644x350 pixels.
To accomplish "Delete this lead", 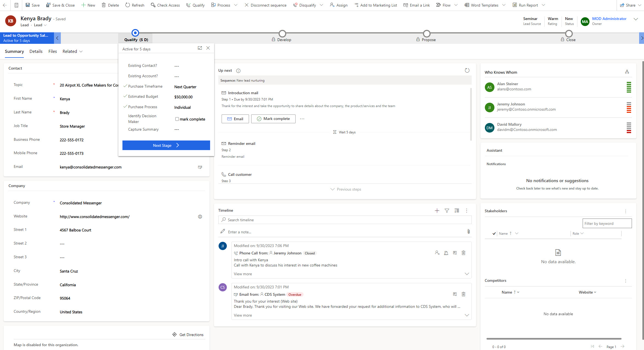I will [x=110, y=5].
